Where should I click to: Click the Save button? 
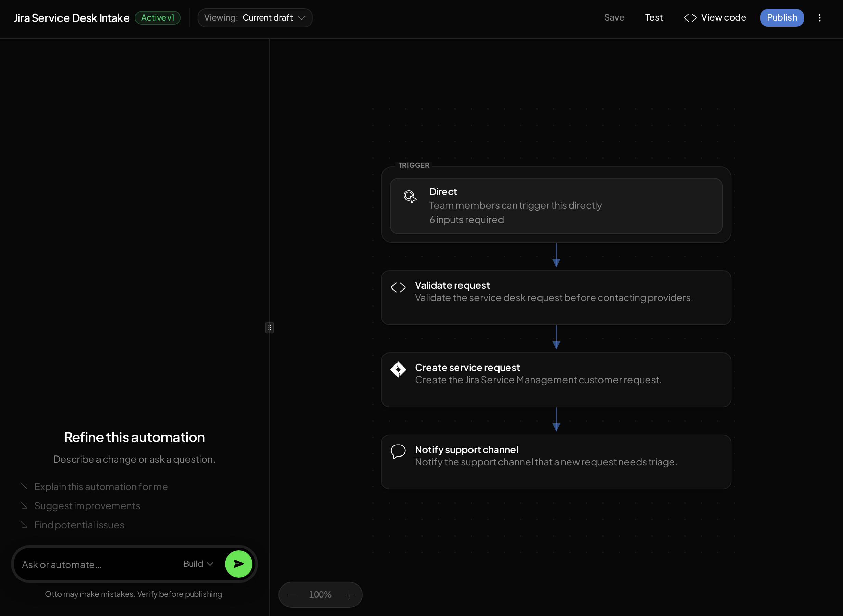coord(614,17)
